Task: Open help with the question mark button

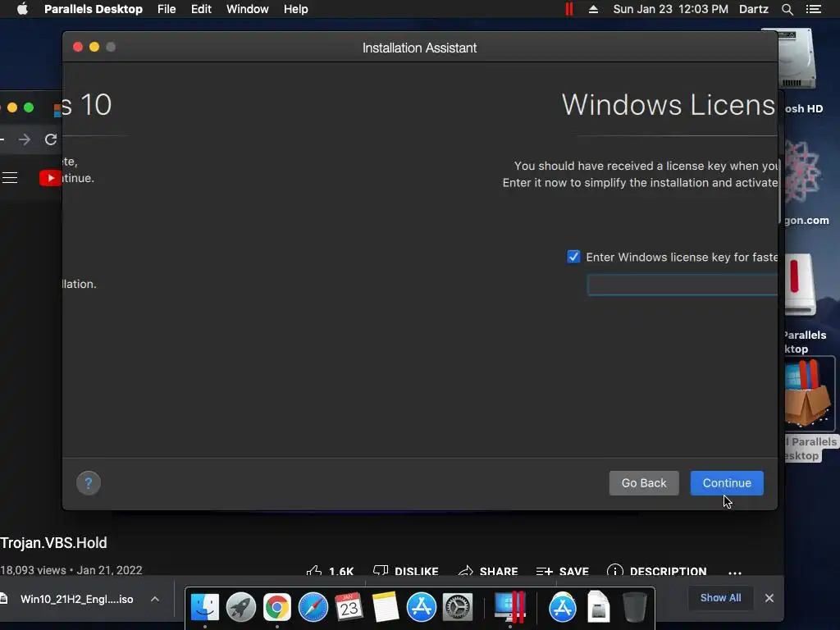Action: [x=89, y=483]
